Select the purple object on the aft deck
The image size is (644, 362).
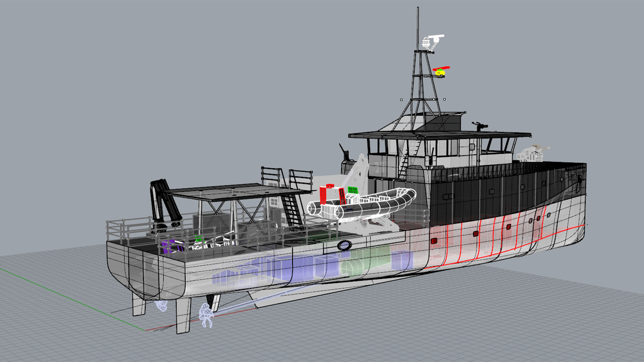tap(169, 247)
